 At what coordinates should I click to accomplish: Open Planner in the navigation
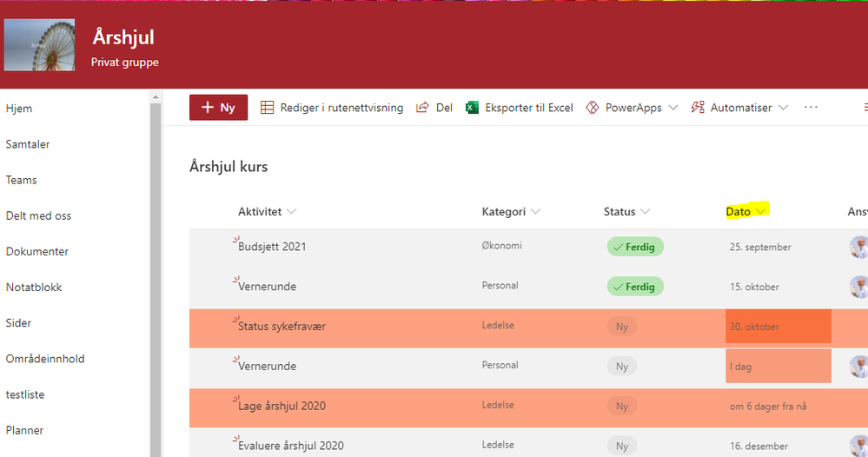point(24,430)
